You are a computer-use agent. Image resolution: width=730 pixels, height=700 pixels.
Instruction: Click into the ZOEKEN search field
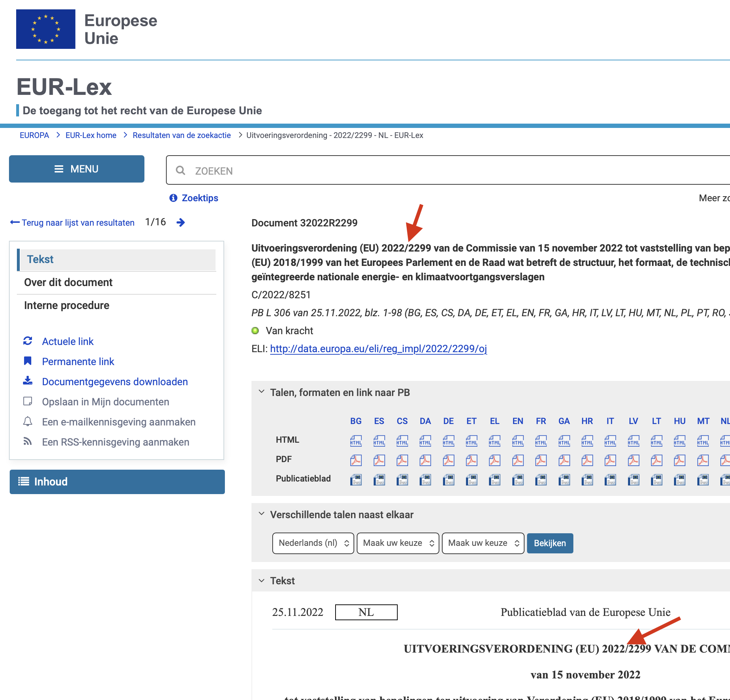(x=448, y=170)
